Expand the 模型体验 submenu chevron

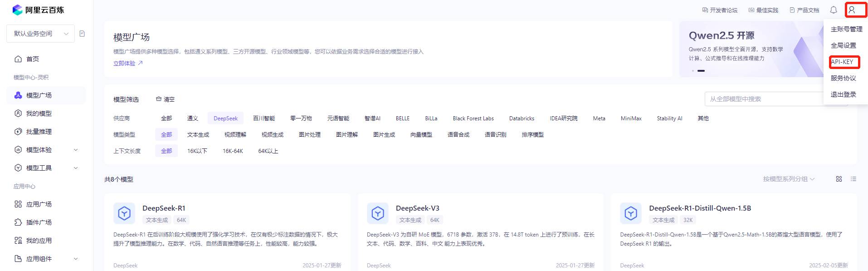[76, 150]
